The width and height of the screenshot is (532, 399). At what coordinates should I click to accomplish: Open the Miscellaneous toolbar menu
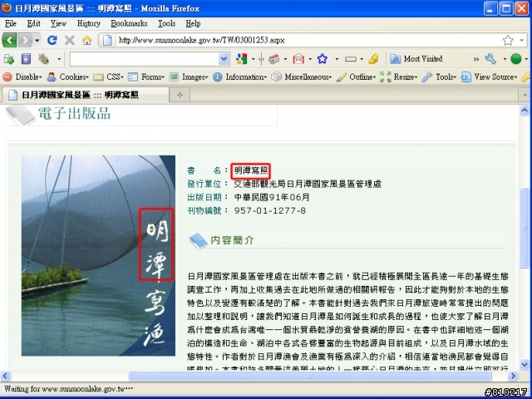(x=301, y=77)
